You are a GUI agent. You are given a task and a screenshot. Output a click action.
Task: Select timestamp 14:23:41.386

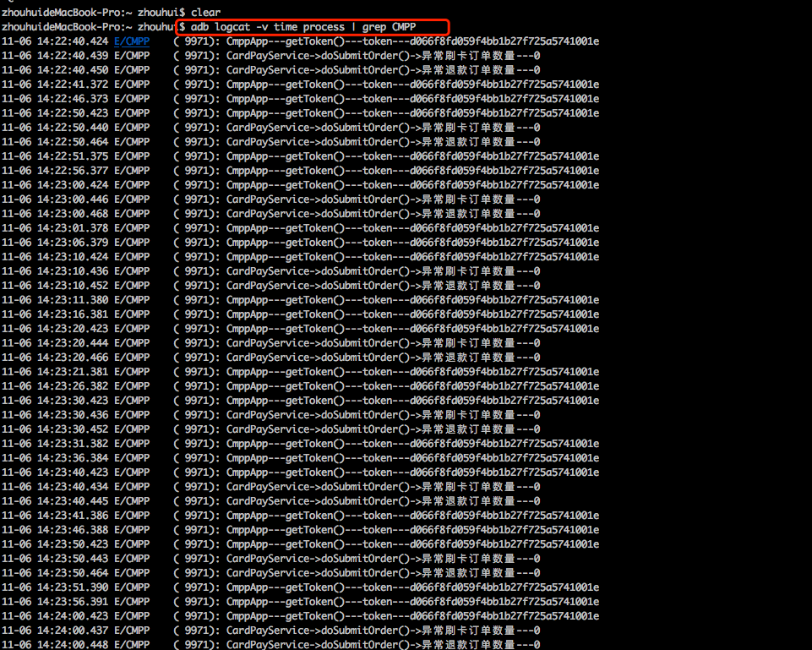tap(73, 516)
